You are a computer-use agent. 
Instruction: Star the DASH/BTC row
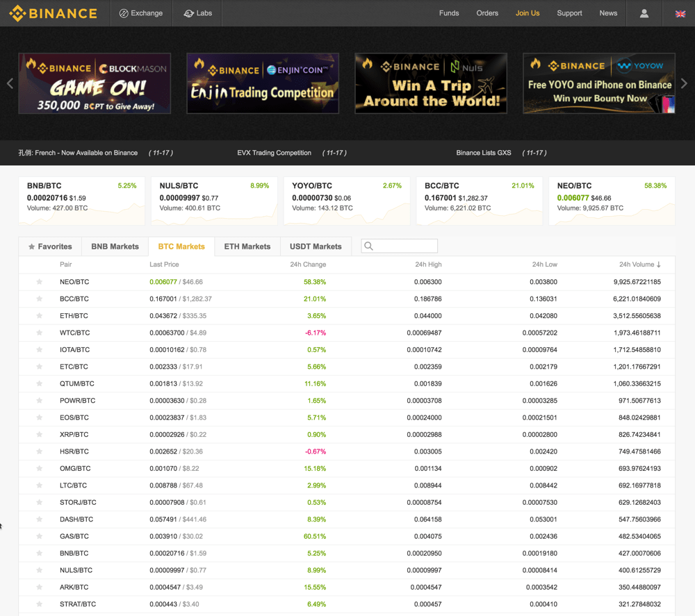click(40, 519)
